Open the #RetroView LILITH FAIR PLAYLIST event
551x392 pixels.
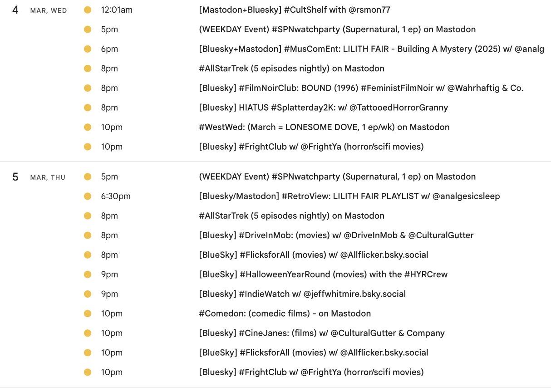[x=349, y=196]
